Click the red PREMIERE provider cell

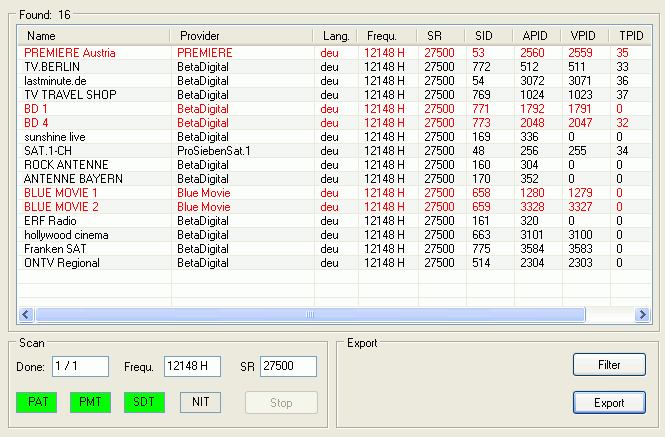[205, 53]
